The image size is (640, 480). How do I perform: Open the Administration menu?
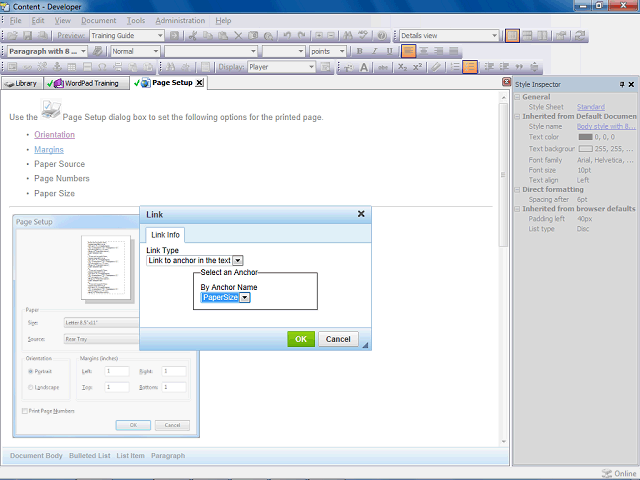tap(180, 20)
